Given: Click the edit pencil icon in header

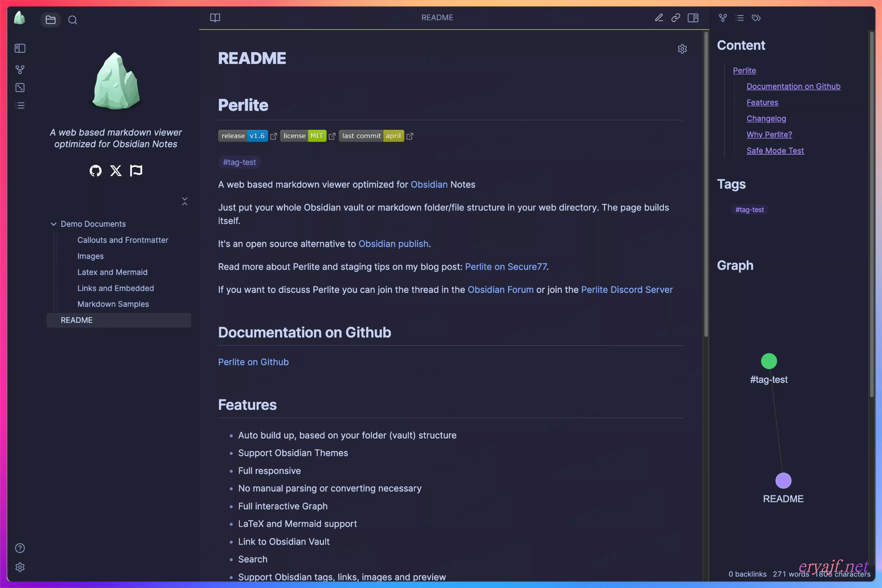Looking at the screenshot, I should point(659,18).
